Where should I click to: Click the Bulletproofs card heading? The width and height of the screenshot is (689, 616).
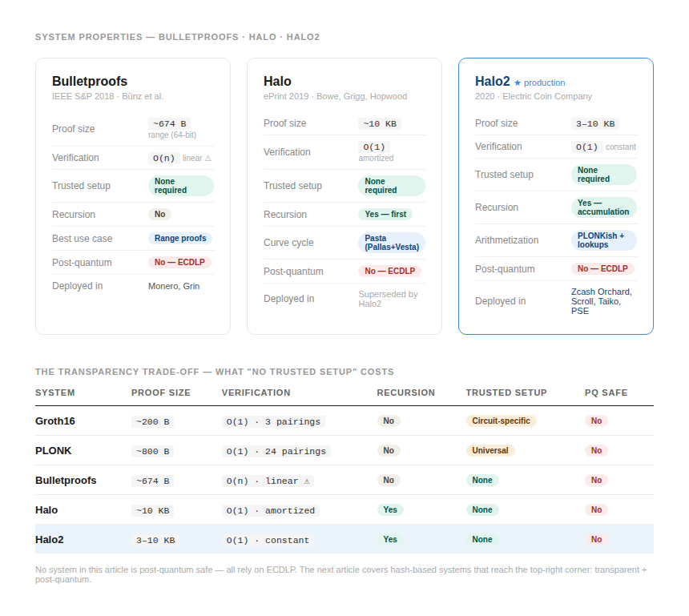pyautogui.click(x=90, y=81)
